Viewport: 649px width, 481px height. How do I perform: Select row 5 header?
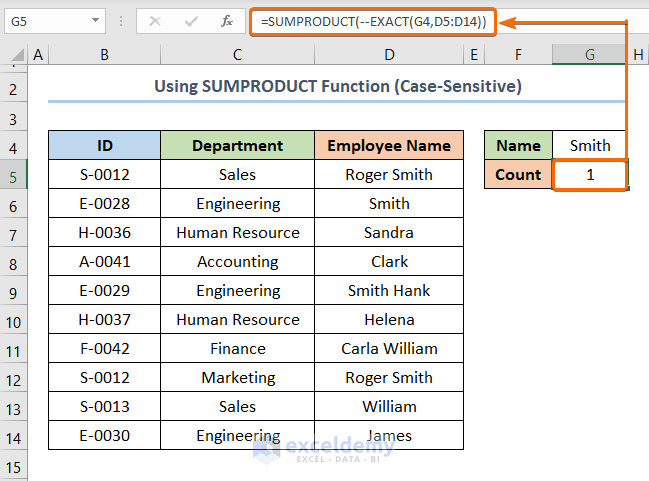tap(14, 175)
